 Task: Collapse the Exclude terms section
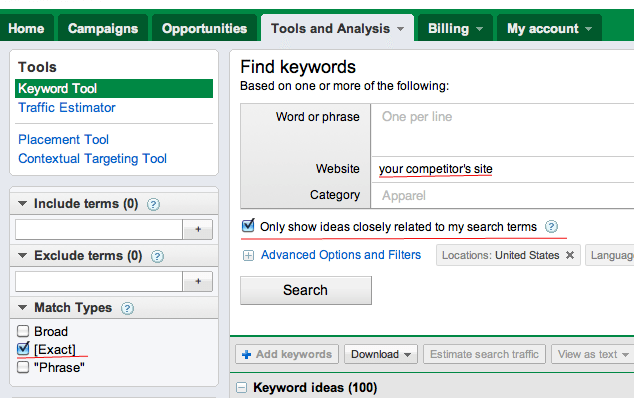[23, 256]
